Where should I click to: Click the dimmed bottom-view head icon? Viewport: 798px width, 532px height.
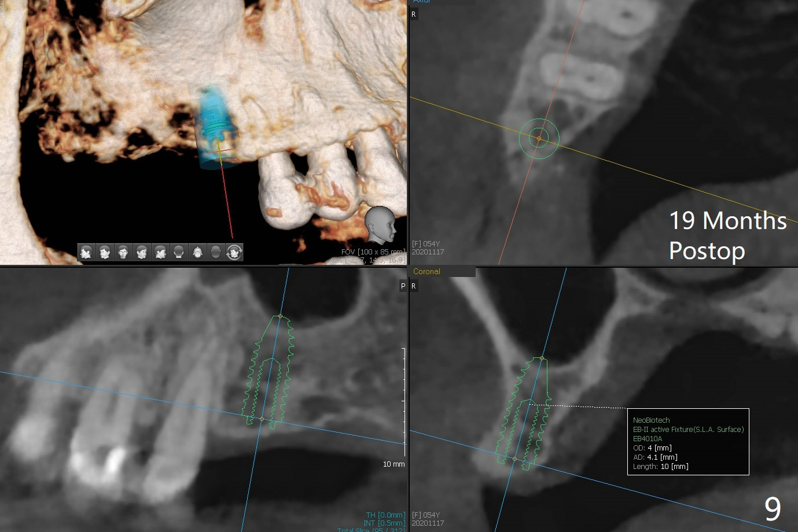click(216, 252)
